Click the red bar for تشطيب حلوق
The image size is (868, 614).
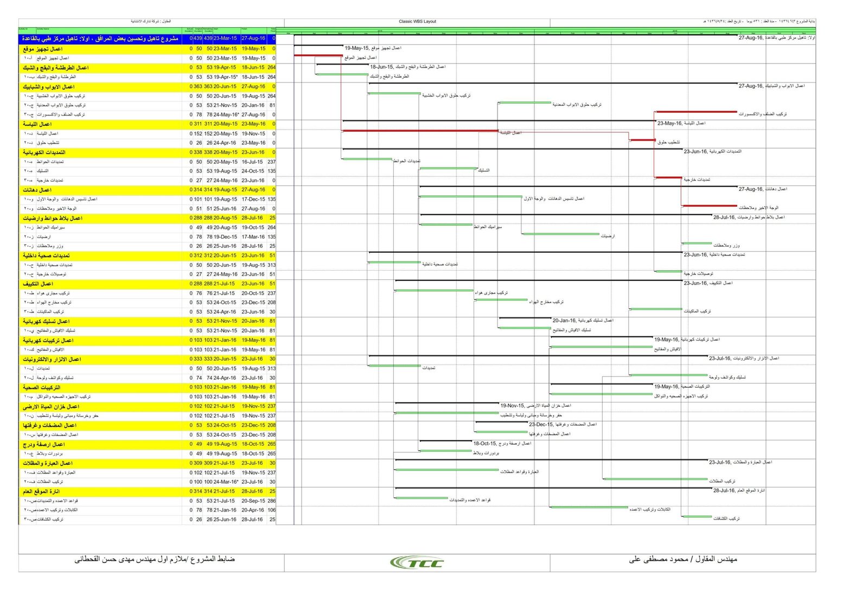click(642, 140)
